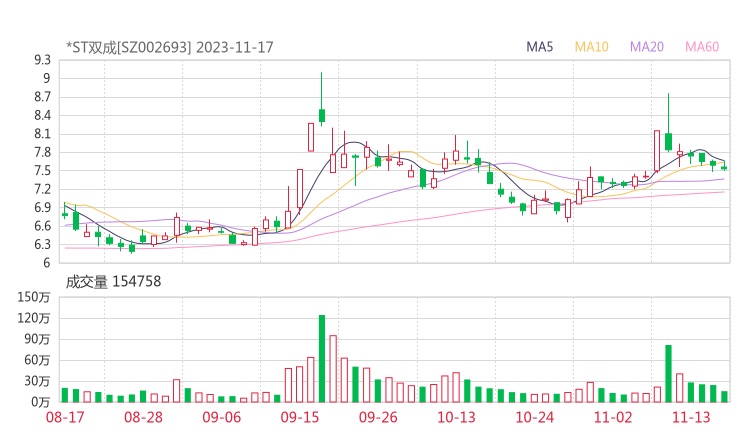Viewport: 740px width, 440px height.
Task: Click the 10-13 date axis label
Action: coord(456,417)
